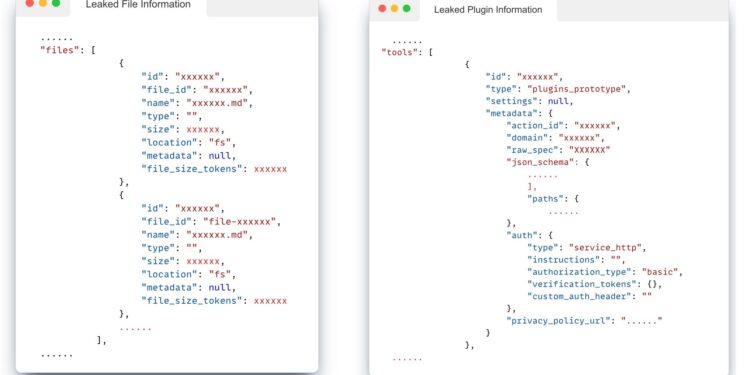Screen dimensions: 750x375
Task: Click the "privacy_policy_url" line
Action: click(x=585, y=321)
